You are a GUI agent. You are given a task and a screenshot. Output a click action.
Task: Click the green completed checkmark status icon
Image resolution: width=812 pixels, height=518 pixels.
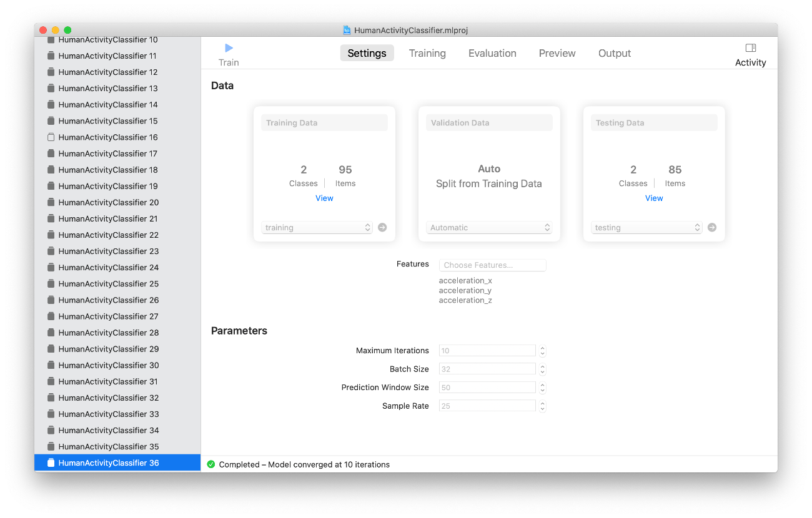click(211, 464)
